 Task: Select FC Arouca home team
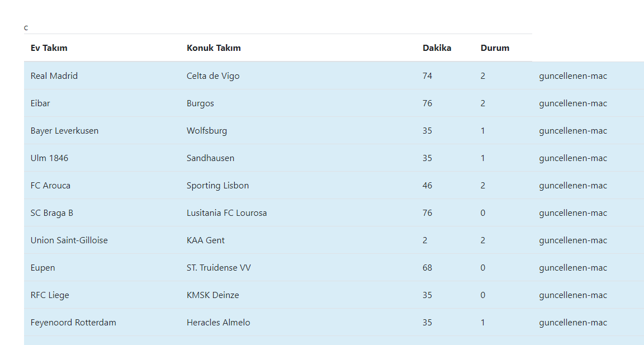50,186
